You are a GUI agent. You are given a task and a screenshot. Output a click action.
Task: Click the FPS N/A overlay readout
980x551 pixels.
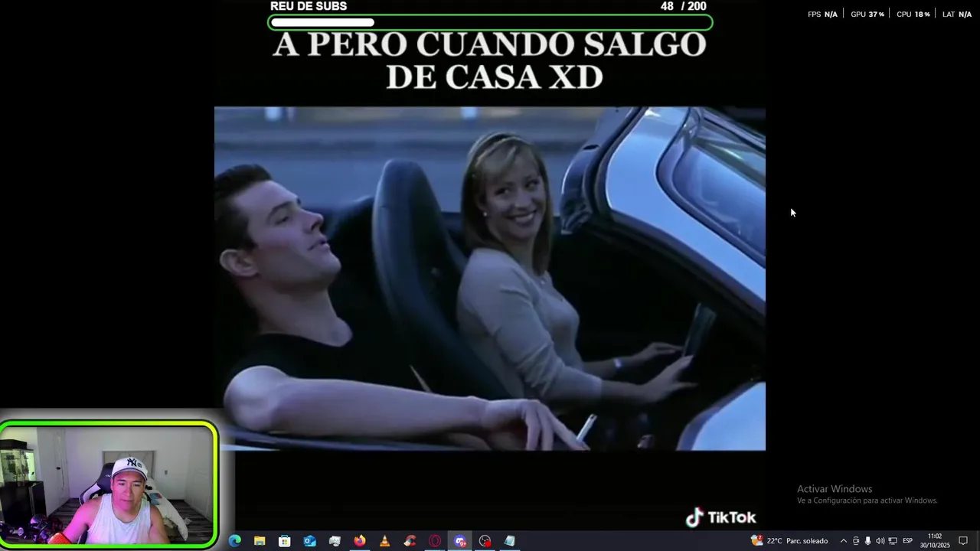(822, 15)
